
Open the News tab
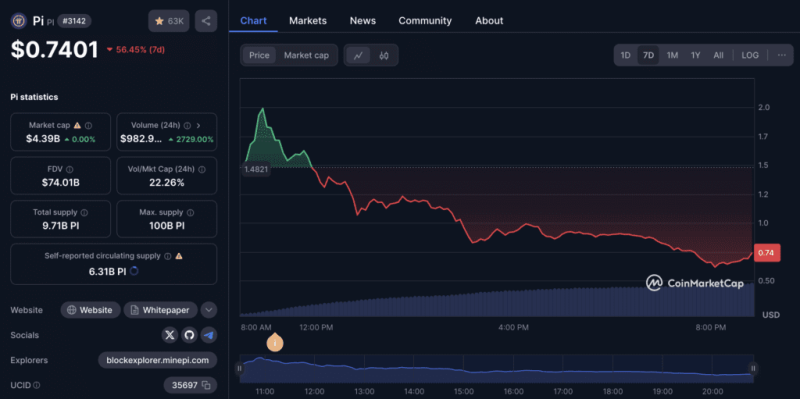pos(363,21)
